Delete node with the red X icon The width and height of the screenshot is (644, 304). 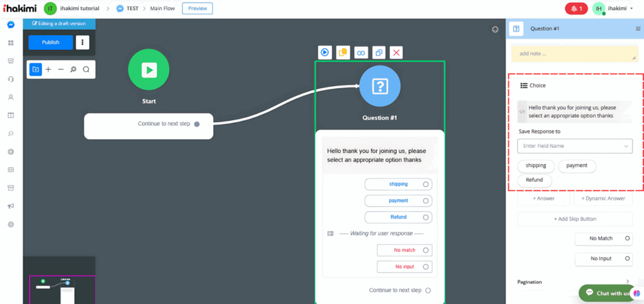tap(396, 52)
